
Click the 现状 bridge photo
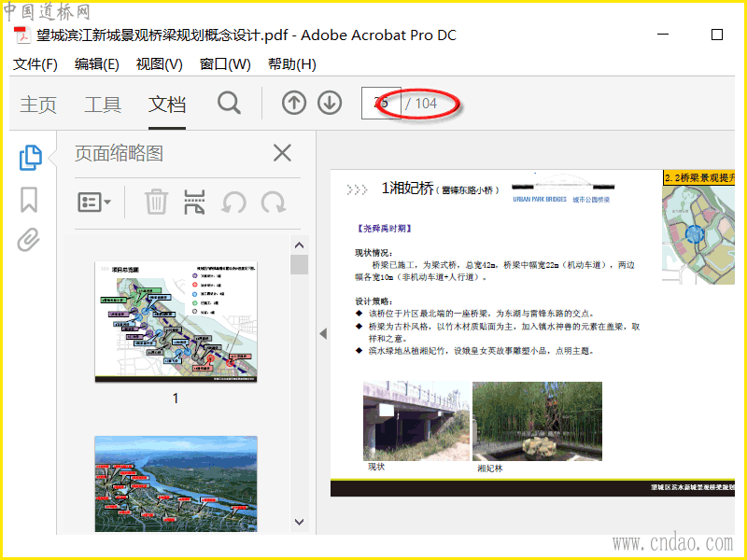[416, 421]
